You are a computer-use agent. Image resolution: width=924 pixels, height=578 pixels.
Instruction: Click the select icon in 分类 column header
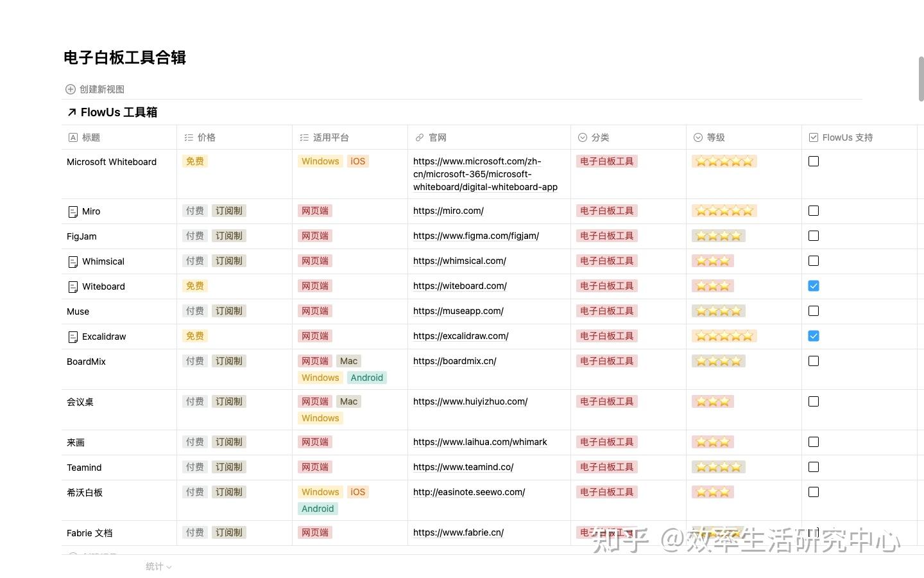coord(583,137)
